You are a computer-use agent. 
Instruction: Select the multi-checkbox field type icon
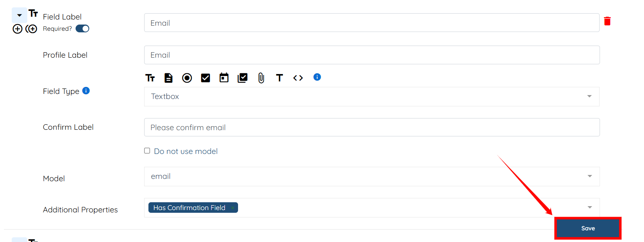(242, 78)
